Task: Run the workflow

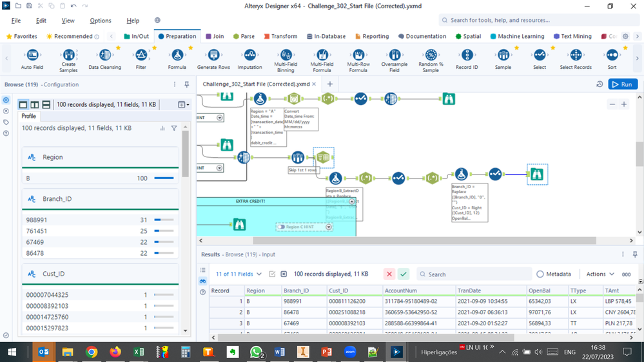Action: [623, 84]
